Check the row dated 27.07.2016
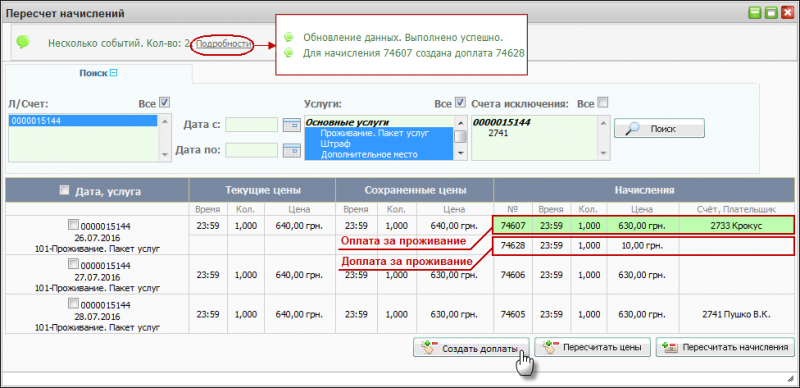800x388 pixels. (x=73, y=264)
